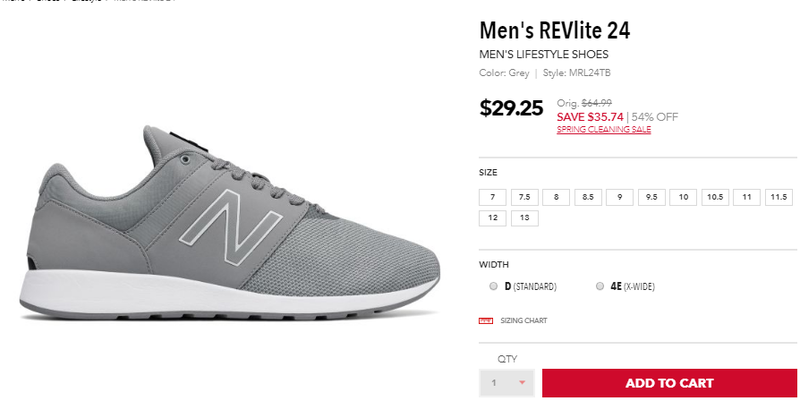Select the 10.5 size box

coord(715,197)
